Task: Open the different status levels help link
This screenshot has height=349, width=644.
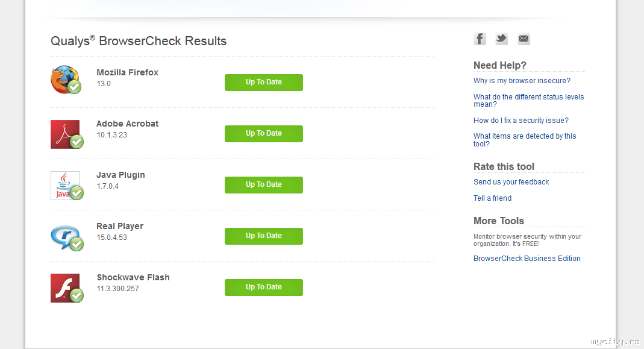Action: click(x=528, y=100)
